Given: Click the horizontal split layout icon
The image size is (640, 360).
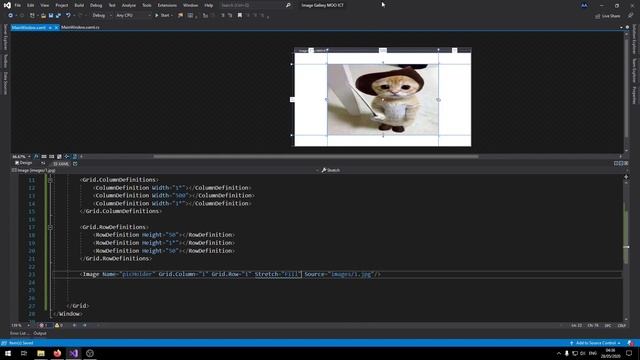Looking at the screenshot, I should coord(621,163).
